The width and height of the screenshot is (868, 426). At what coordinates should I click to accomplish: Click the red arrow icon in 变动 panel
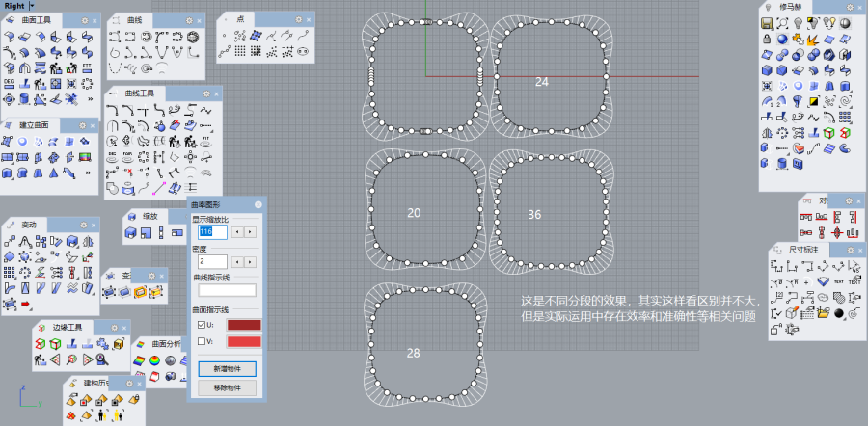(25, 305)
